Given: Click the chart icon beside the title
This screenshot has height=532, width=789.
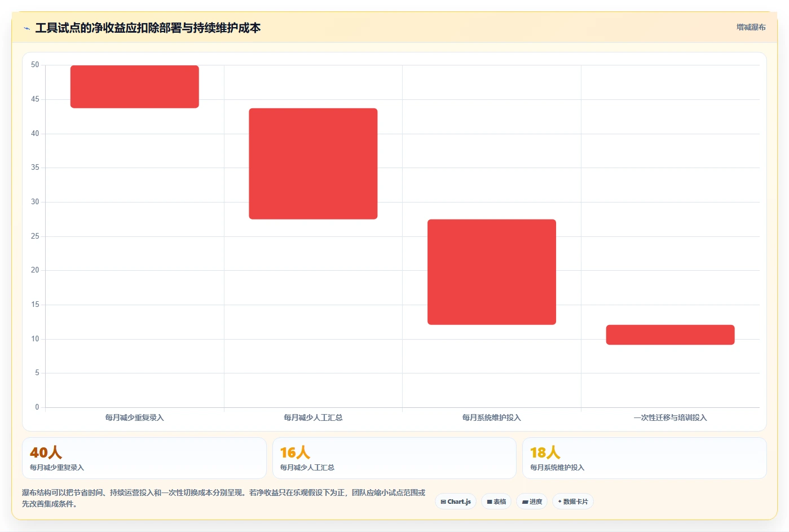Looking at the screenshot, I should (x=27, y=28).
